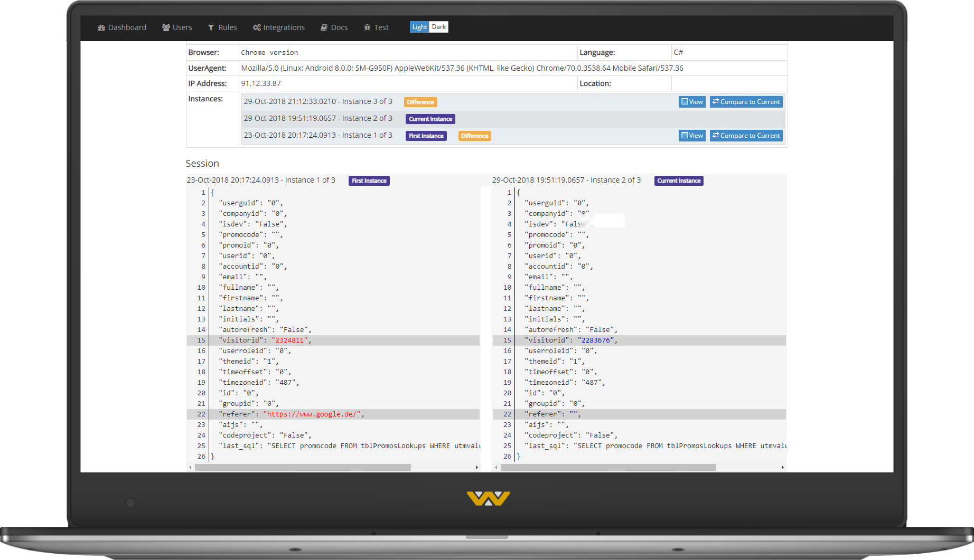Click right arrow of left panel scrollbar
The image size is (974, 560).
[476, 468]
